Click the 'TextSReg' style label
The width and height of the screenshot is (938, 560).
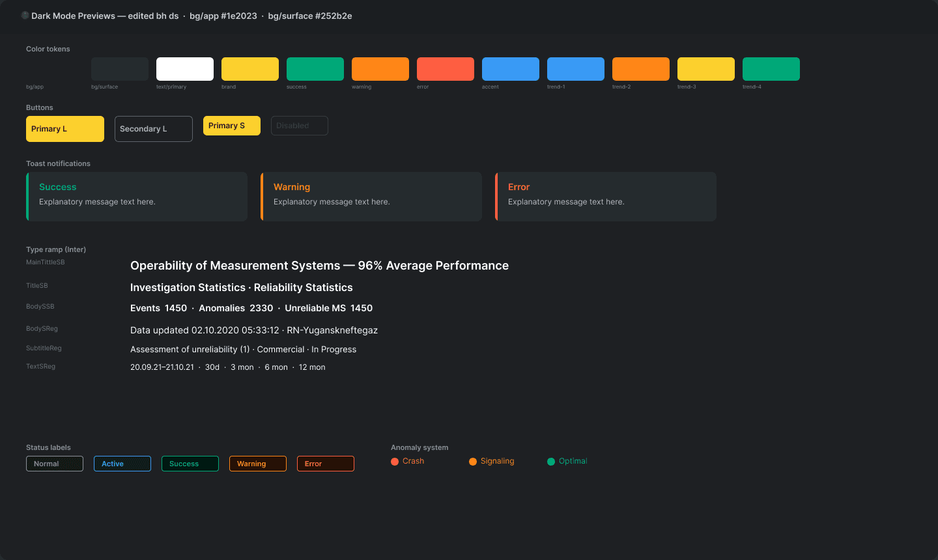[40, 367]
